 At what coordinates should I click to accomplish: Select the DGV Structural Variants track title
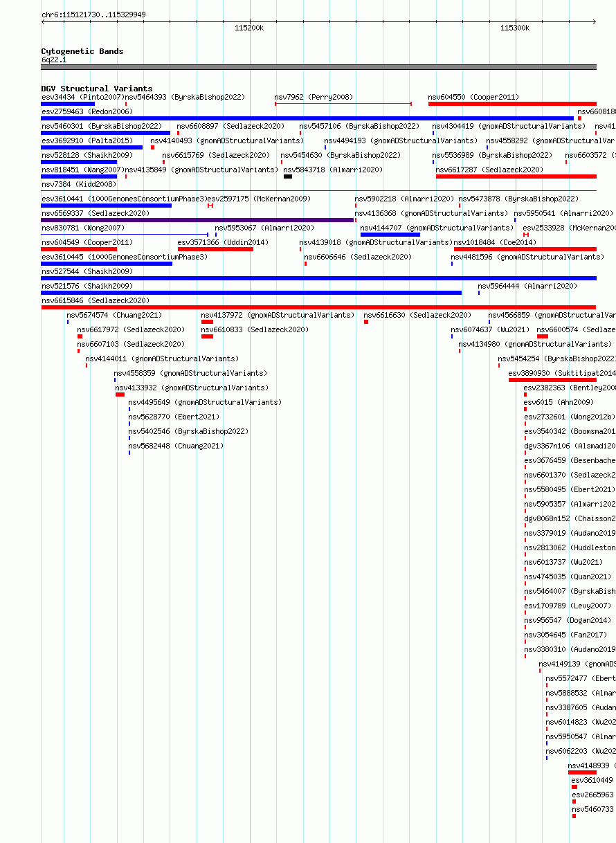[97, 89]
